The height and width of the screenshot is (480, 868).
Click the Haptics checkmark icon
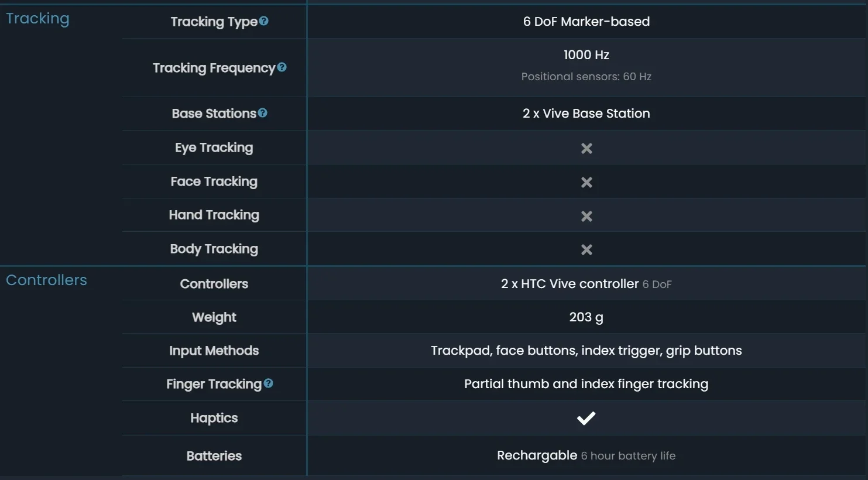point(586,418)
